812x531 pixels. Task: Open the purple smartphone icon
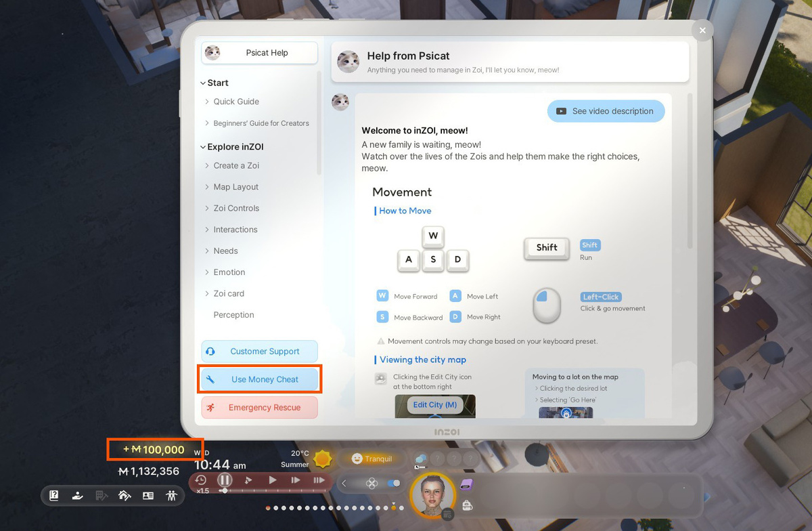pyautogui.click(x=466, y=484)
